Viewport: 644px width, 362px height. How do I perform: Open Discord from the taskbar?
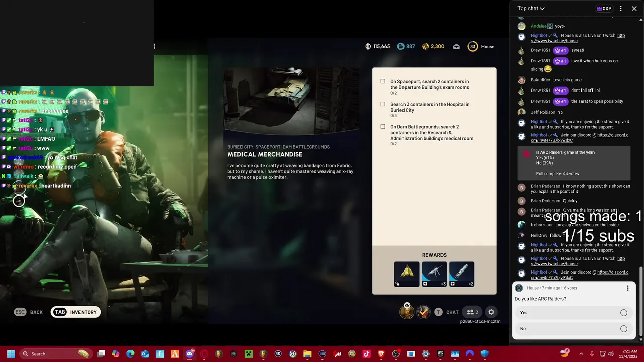189,354
